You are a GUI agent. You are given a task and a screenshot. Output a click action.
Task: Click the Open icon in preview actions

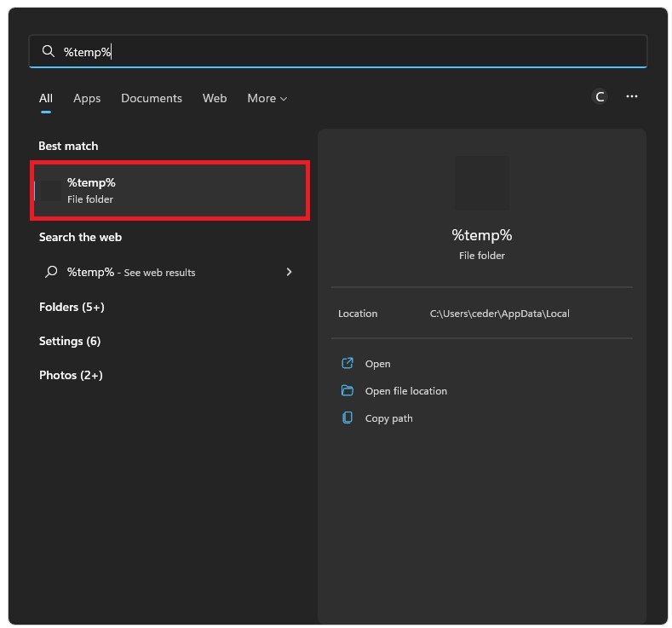coord(347,363)
